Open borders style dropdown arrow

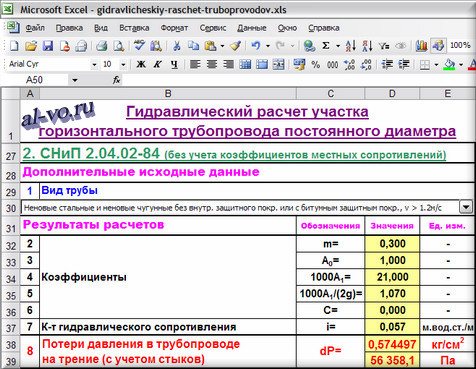click(436, 64)
